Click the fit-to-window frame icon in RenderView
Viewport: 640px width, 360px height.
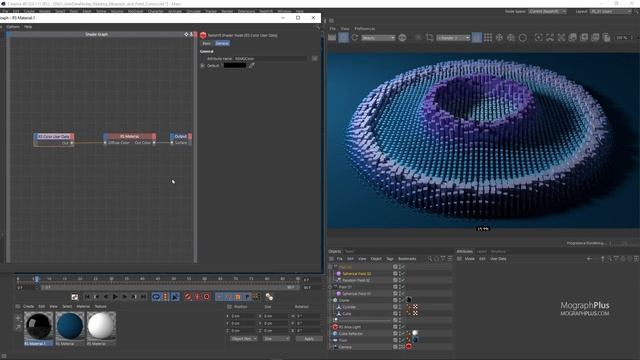coord(538,38)
